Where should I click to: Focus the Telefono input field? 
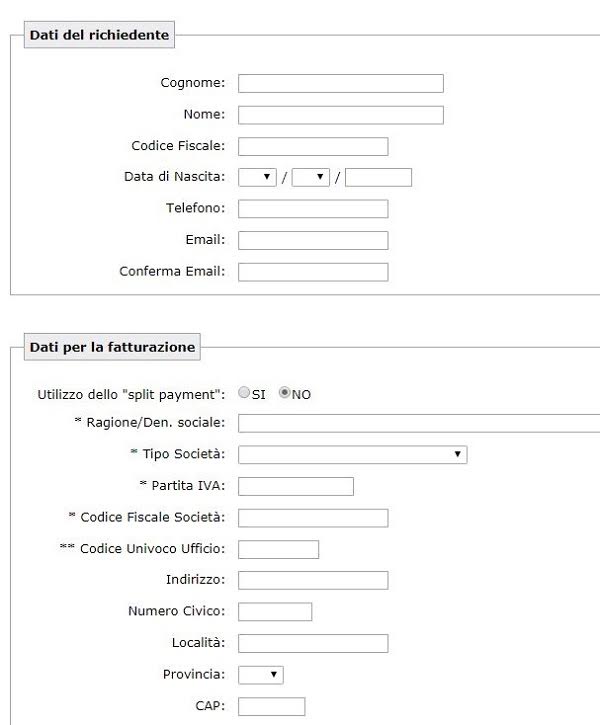[x=313, y=209]
